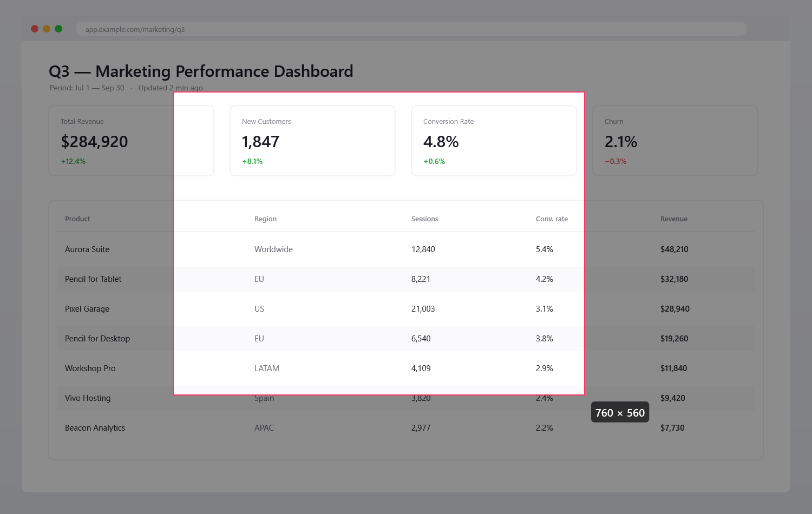812x514 pixels.
Task: Click the 5.4% conversion rate cell
Action: (545, 249)
